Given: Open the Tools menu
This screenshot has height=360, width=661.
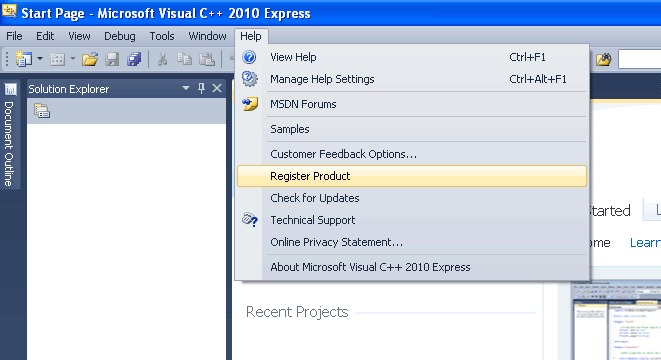Looking at the screenshot, I should click(162, 36).
